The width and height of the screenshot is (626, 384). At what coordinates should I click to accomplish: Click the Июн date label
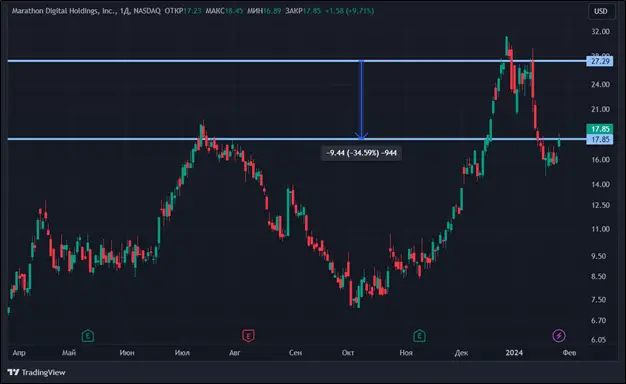coord(127,353)
